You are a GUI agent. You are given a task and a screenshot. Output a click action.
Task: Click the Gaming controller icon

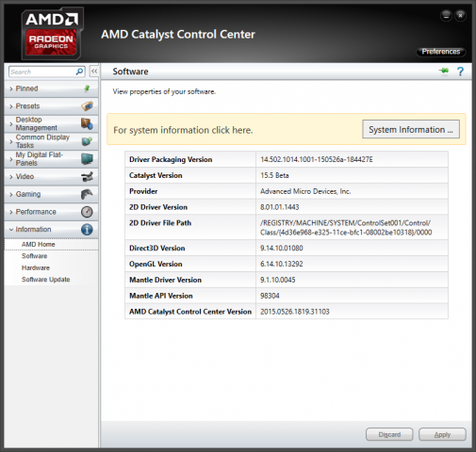click(x=87, y=194)
